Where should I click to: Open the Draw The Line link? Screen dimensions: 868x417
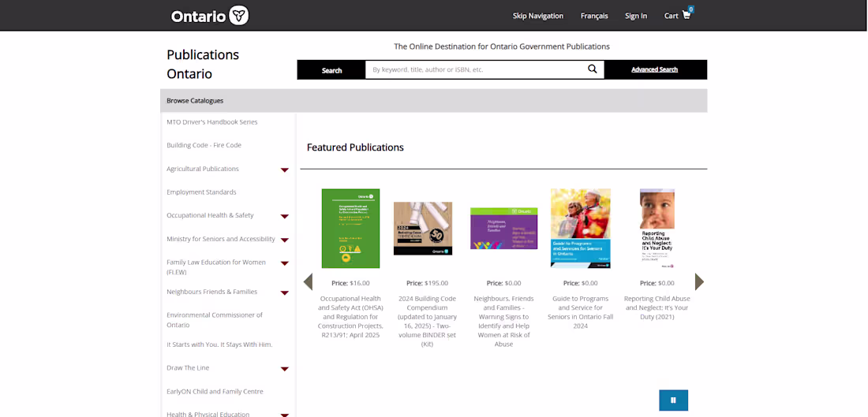click(188, 368)
